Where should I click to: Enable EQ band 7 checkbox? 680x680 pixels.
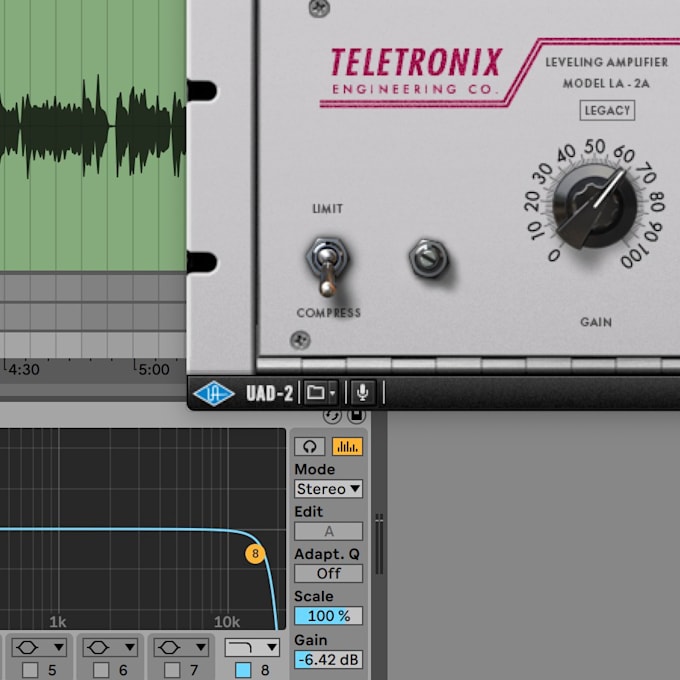coord(172,670)
